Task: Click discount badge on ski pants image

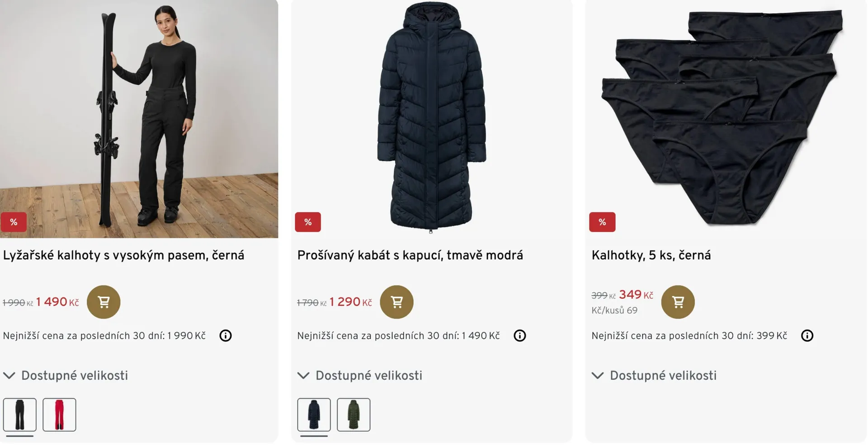Action: 14,222
